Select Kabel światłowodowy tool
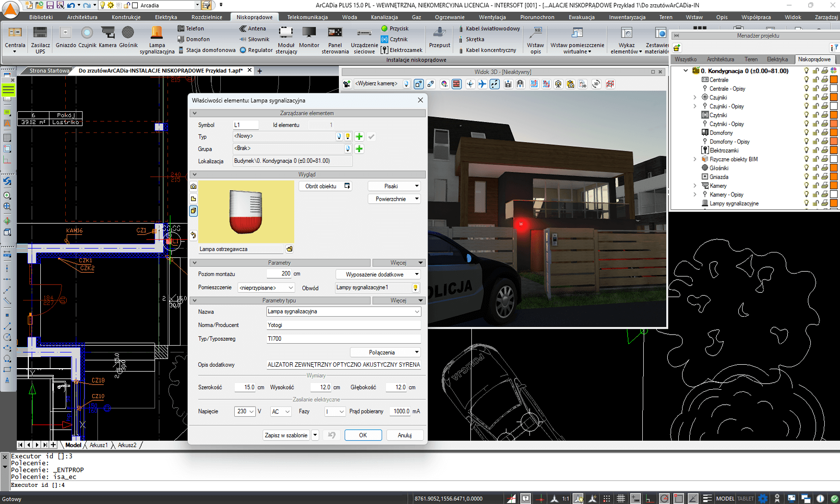Viewport: 840px width, 504px height. click(489, 28)
